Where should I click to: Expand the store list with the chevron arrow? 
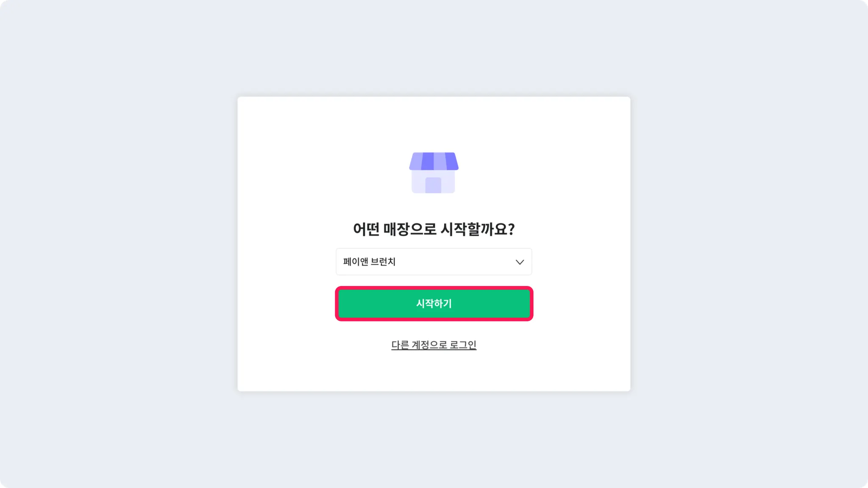point(520,262)
